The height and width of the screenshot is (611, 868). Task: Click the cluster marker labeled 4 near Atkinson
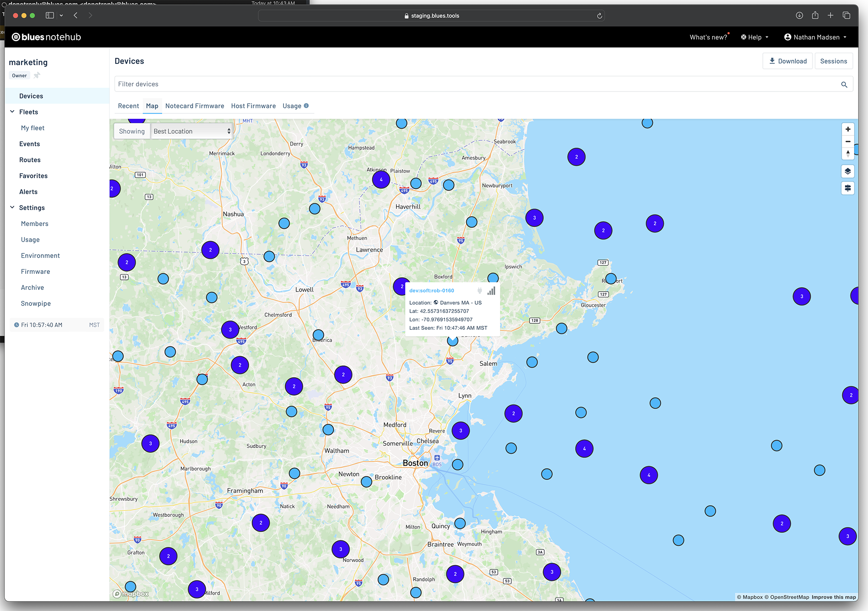coord(381,179)
